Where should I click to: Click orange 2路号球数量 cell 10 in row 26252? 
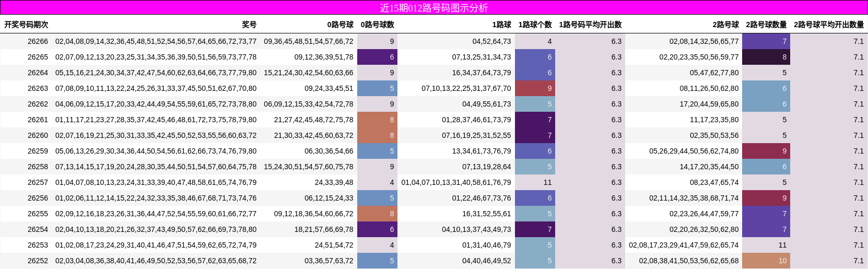(x=766, y=261)
